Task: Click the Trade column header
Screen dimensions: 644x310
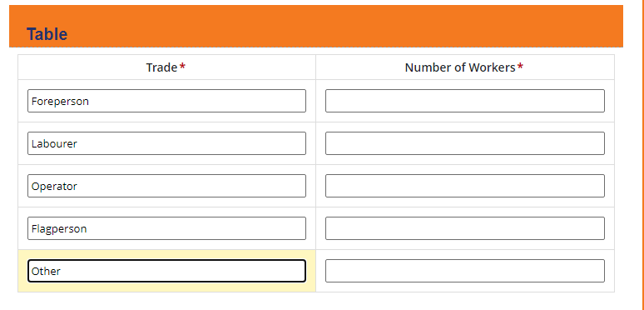Action: [x=161, y=67]
